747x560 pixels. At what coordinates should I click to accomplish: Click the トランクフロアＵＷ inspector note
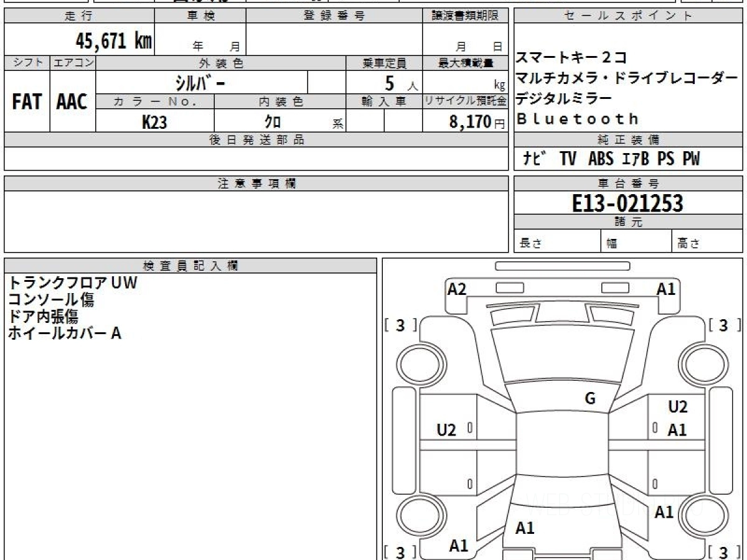click(x=72, y=283)
